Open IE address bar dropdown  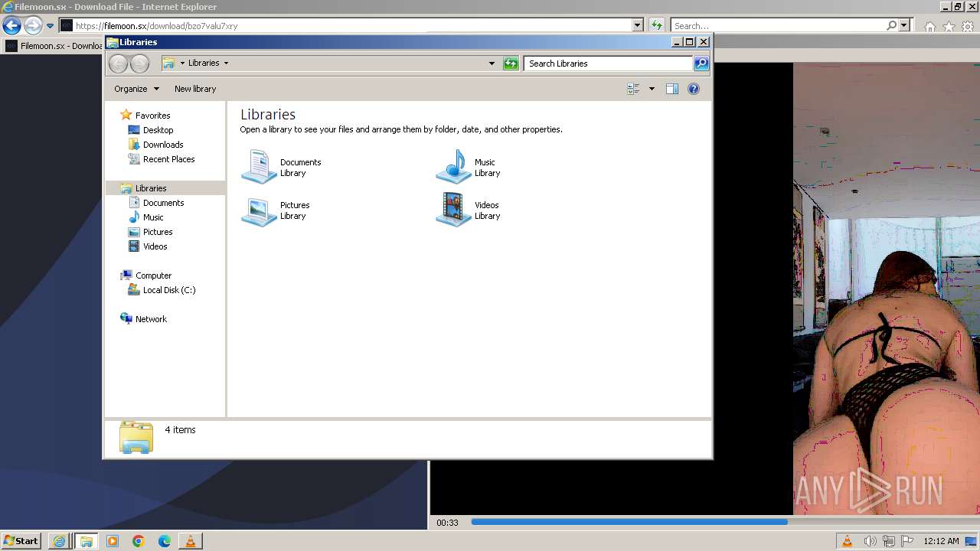[x=638, y=26]
